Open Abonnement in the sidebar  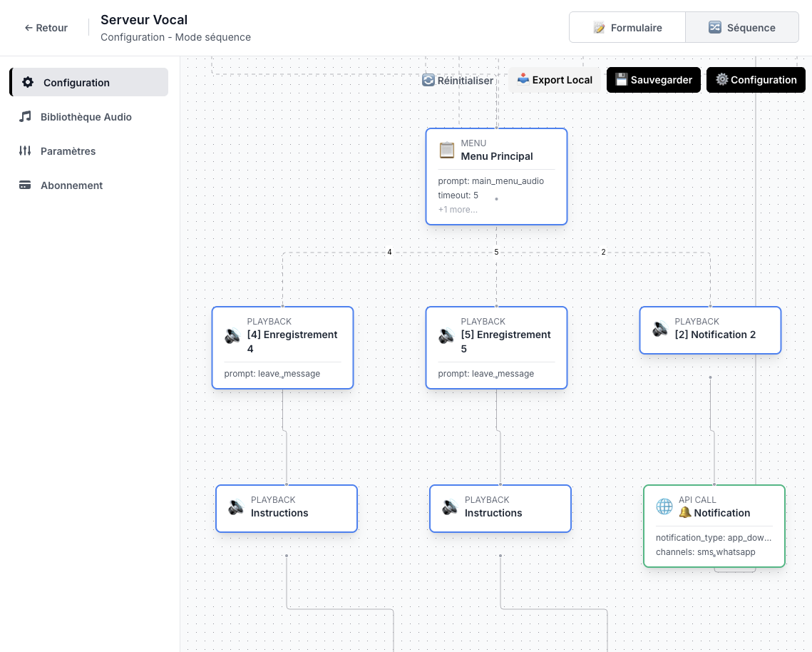[89, 185]
